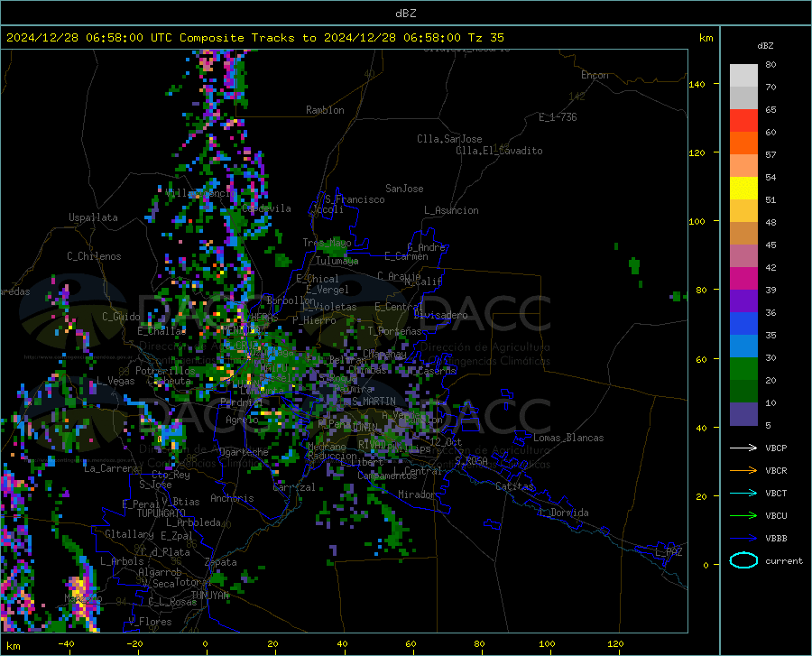
Task: Click the blue VBBB arrow legend icon
Action: 743,539
